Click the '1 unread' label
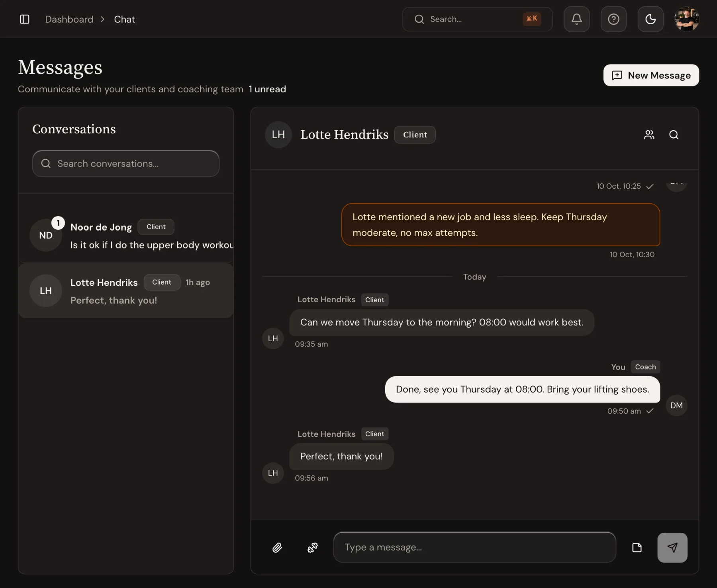Viewport: 717px width, 588px height. tap(267, 89)
